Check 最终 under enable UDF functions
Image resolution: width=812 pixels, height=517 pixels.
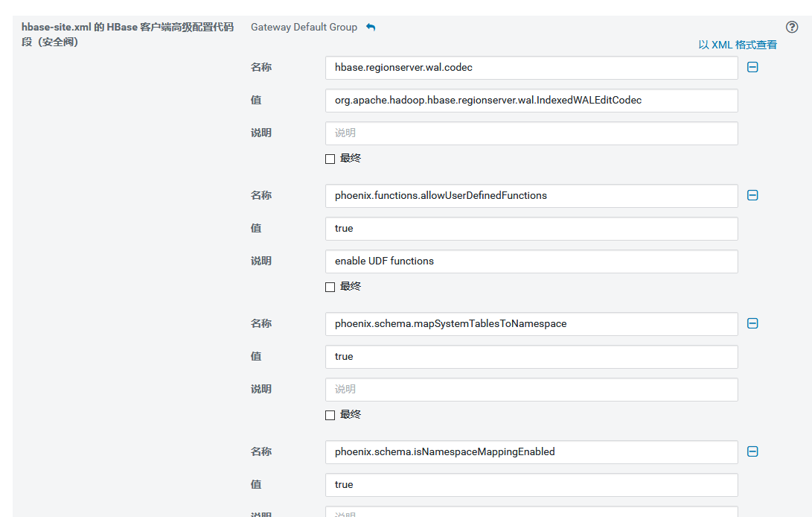330,287
